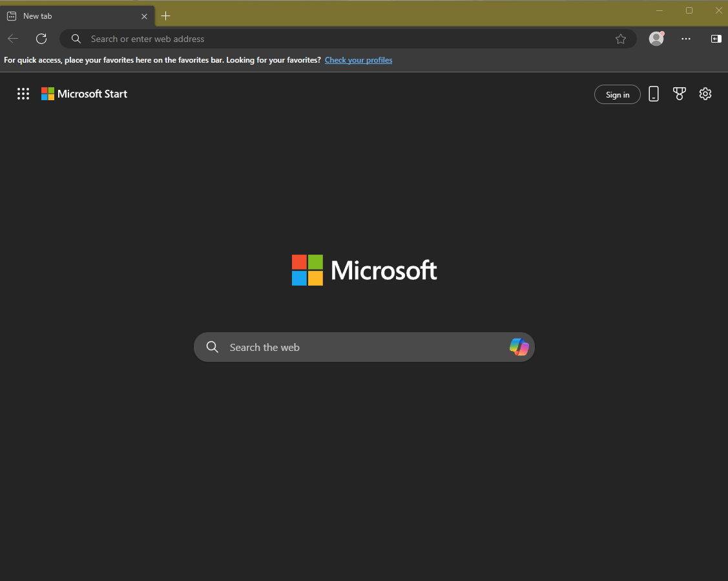Click the magnifier icon in web search box
Viewport: 728px width, 581px height.
(212, 347)
